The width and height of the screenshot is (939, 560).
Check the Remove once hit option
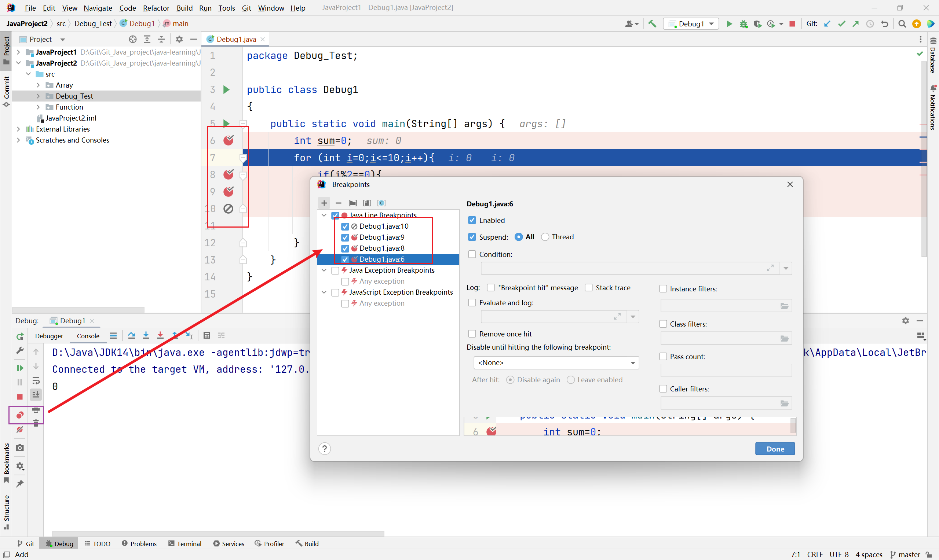[x=472, y=334]
